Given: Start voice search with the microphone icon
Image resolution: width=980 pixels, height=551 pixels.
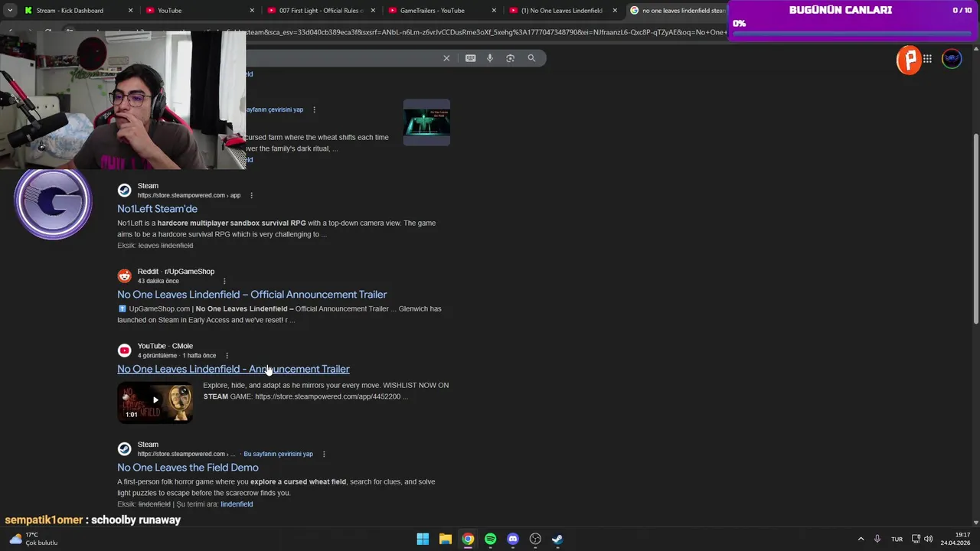Looking at the screenshot, I should click(x=490, y=58).
